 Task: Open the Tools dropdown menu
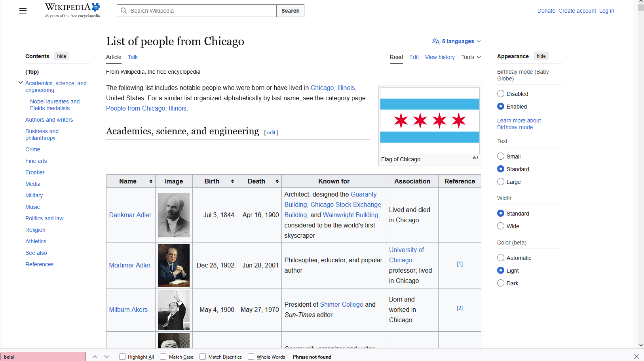click(471, 57)
